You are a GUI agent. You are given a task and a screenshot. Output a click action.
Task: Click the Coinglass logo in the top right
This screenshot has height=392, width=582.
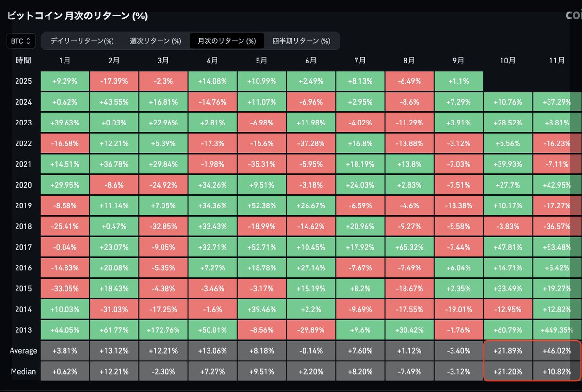pyautogui.click(x=572, y=16)
